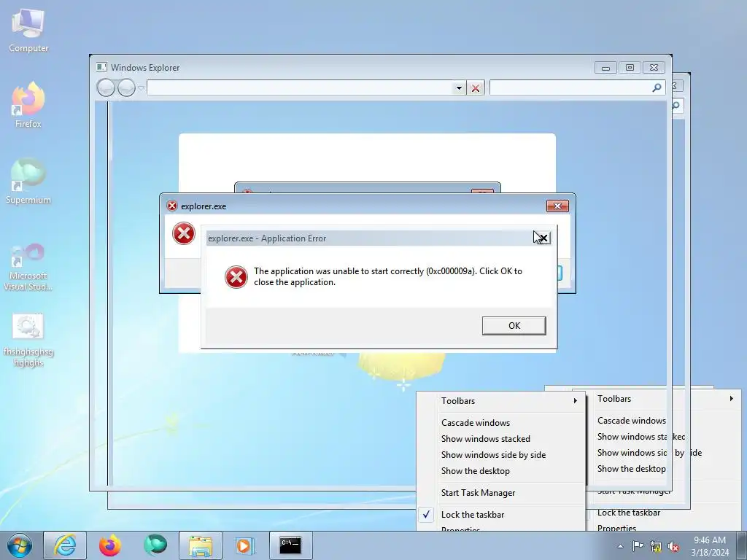Screen dimensions: 747x560
Task: Choose Show the desktop in the right context menu
Action: (x=632, y=469)
